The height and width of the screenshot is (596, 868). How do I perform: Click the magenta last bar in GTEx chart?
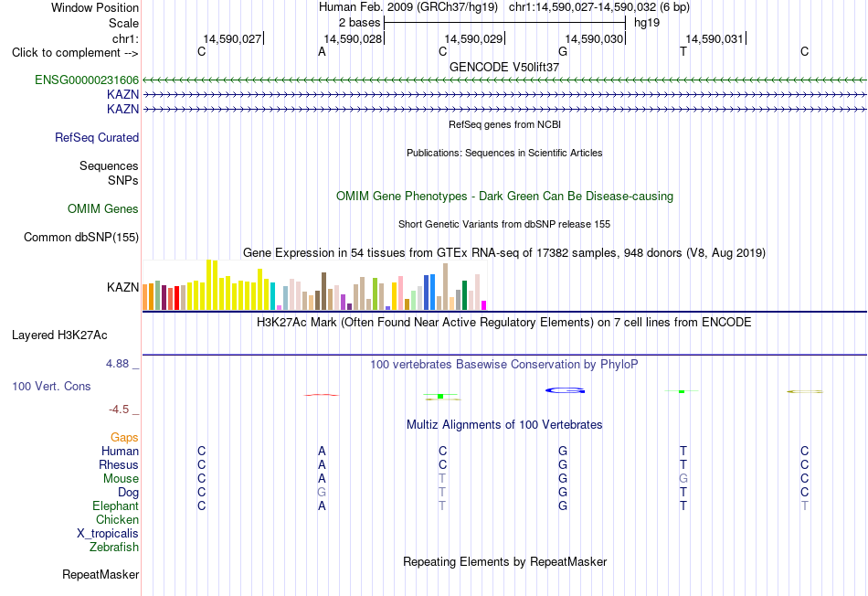coord(484,305)
